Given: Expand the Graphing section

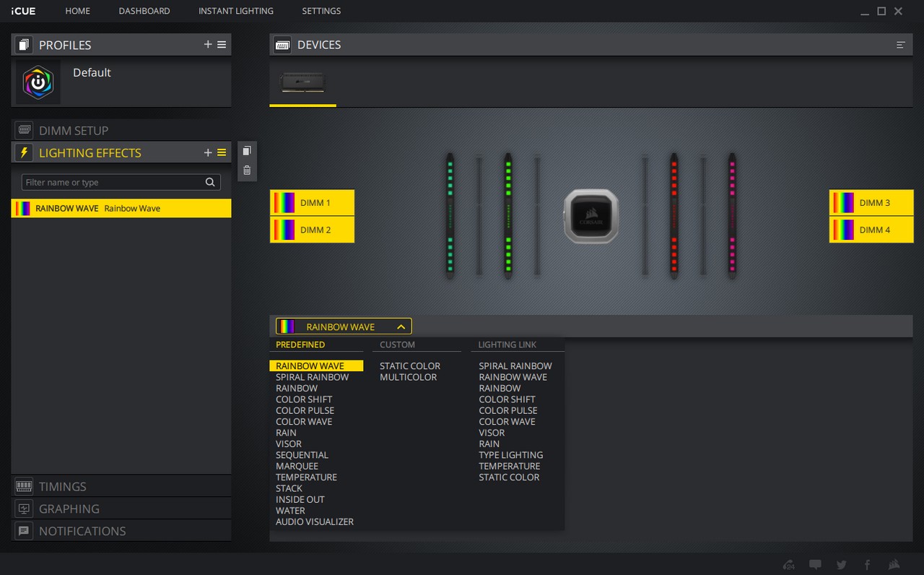Looking at the screenshot, I should pyautogui.click(x=121, y=509).
